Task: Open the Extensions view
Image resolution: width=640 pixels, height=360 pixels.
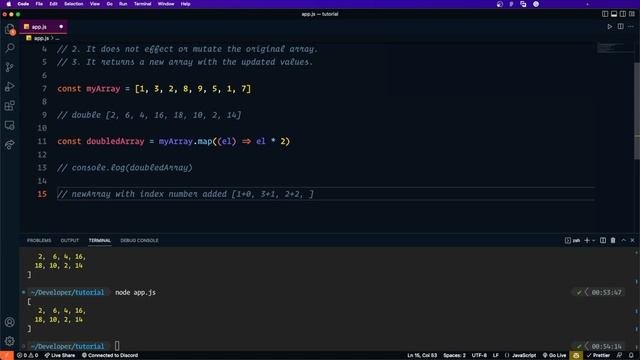Action: (x=10, y=106)
